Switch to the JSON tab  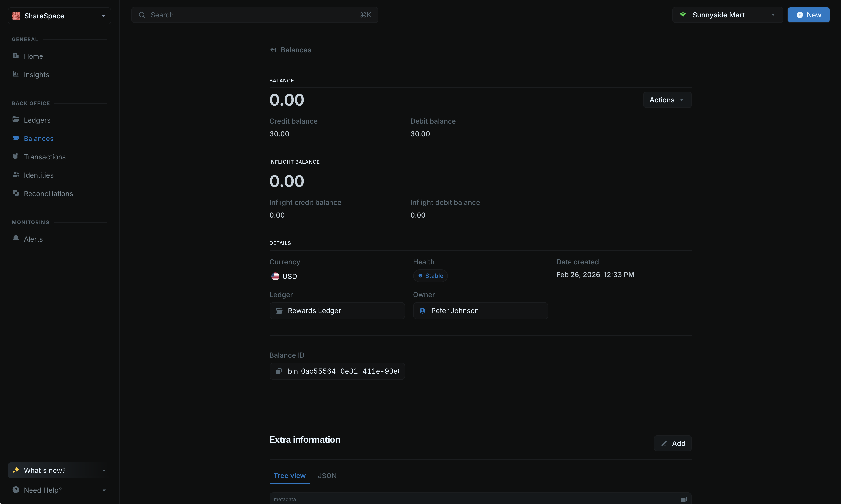[327, 476]
